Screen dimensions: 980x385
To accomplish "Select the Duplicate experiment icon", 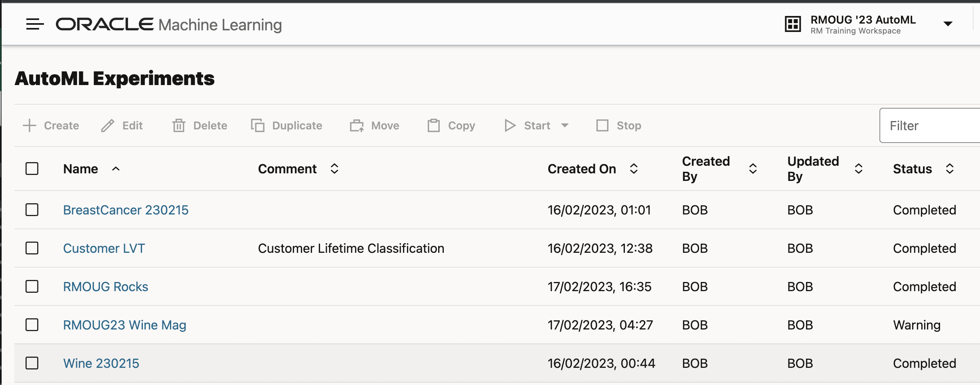I will point(258,125).
